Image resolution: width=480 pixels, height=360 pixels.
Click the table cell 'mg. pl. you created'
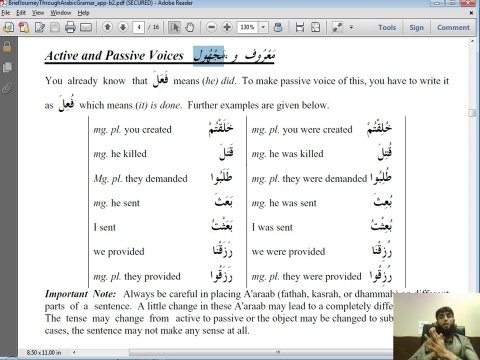(132, 129)
